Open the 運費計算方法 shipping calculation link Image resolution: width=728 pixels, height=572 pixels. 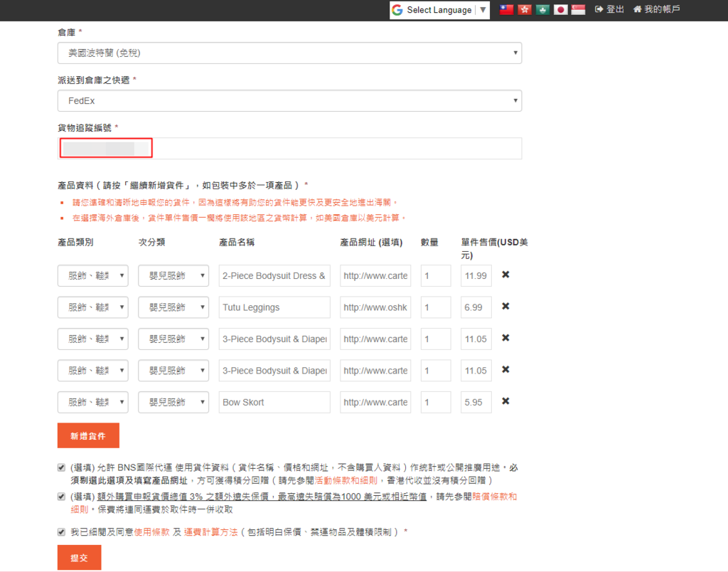[210, 532]
